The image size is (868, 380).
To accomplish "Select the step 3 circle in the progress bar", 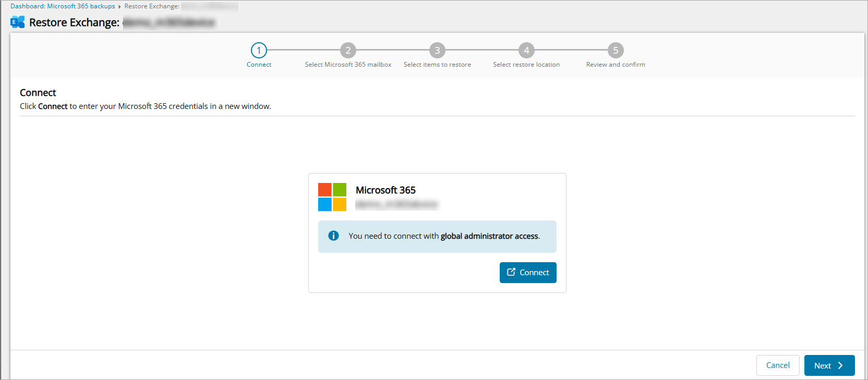I will coord(437,51).
